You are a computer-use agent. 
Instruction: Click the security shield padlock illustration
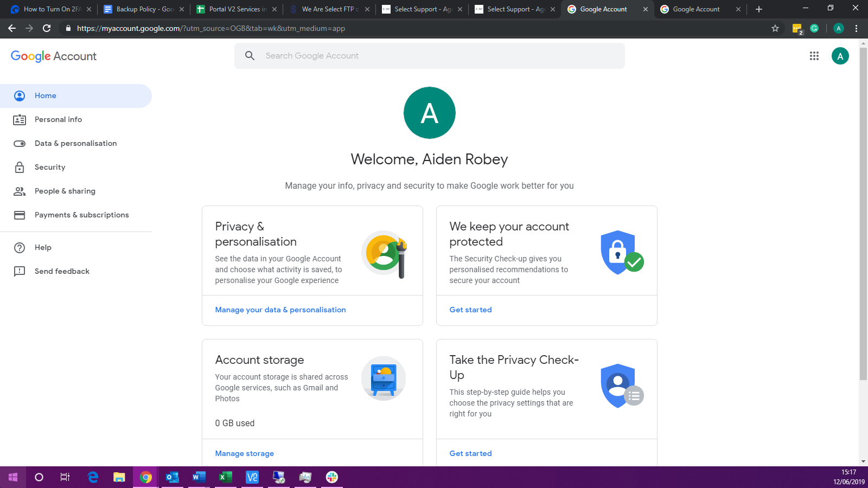622,252
